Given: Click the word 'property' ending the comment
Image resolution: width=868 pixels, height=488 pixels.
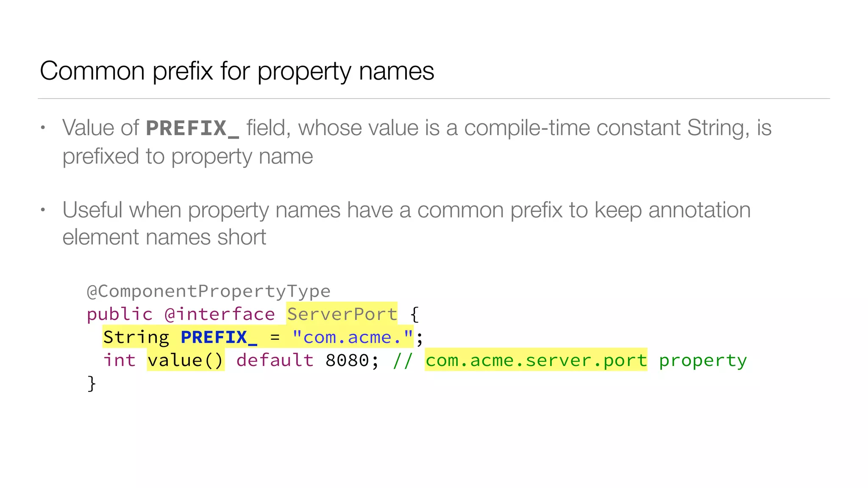Looking at the screenshot, I should pos(703,361).
